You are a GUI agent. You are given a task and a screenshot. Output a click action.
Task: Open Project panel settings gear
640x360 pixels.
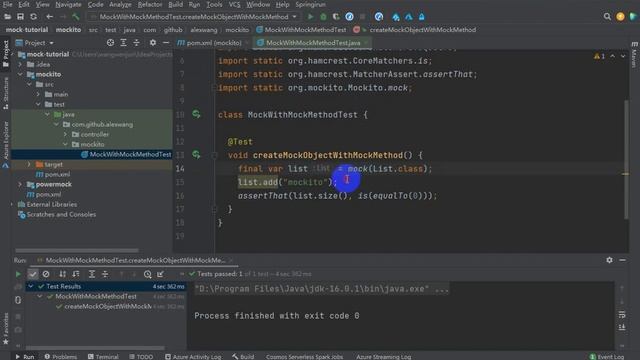tap(153, 42)
